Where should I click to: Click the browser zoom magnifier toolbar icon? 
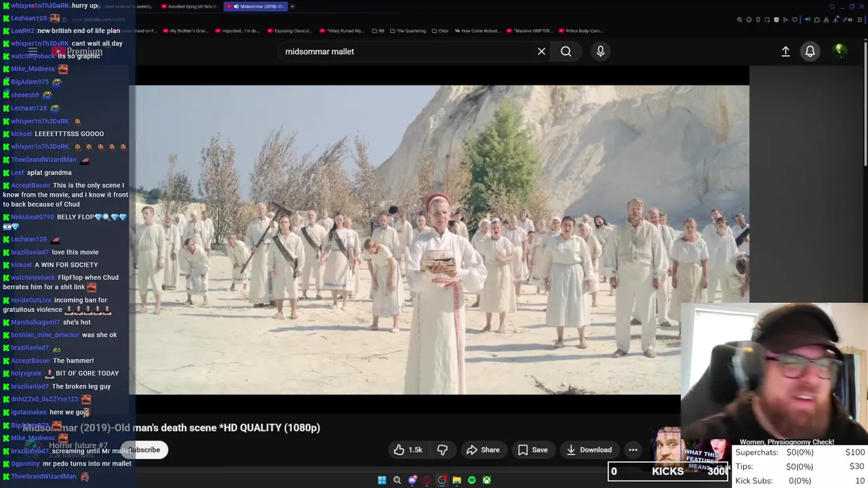[x=740, y=20]
